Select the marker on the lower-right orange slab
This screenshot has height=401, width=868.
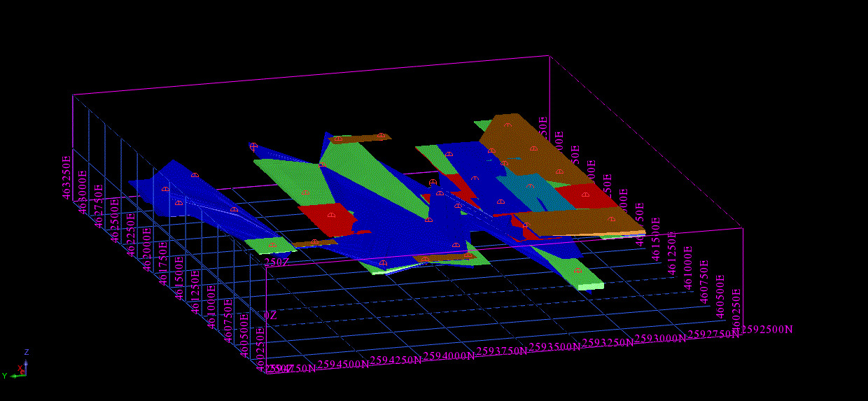612,219
